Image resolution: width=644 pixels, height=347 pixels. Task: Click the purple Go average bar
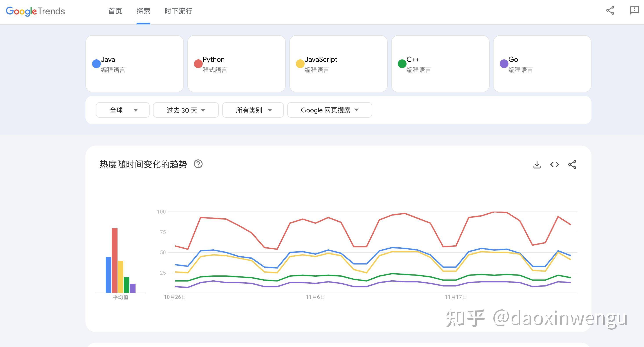pyautogui.click(x=132, y=288)
